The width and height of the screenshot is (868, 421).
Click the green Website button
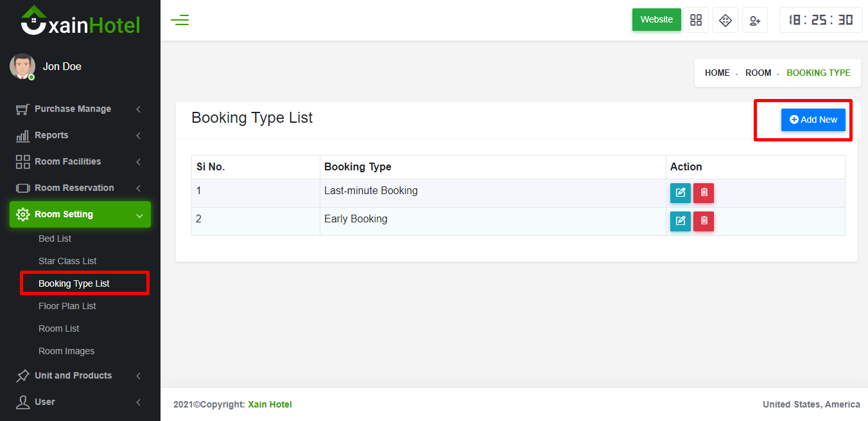656,20
